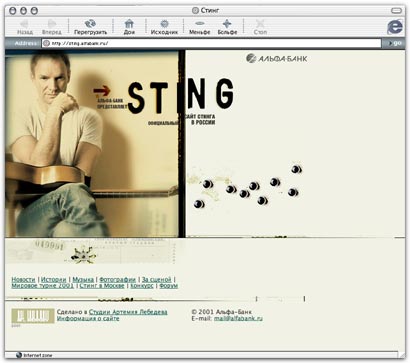Viewport: 410px width, 363px height.
Task: Click the address field with sting.alfabank.ru URL
Action: 211,43
